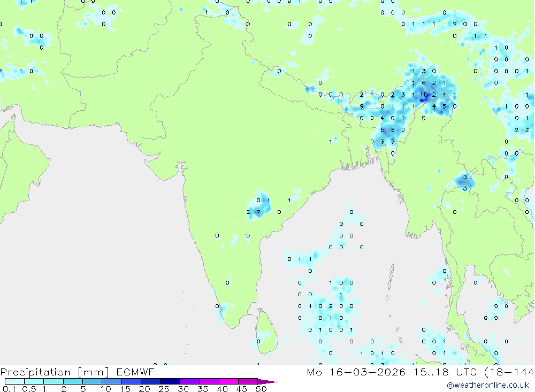
Task: Click the Sri Lanka island on map
Action: pos(266,332)
